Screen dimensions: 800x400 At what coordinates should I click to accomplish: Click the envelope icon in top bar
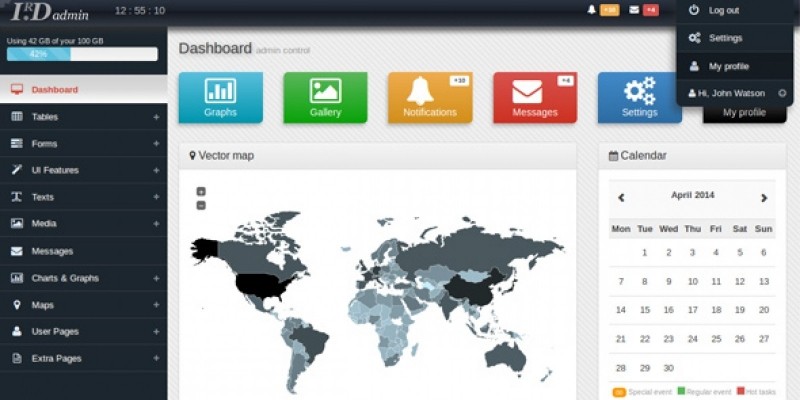coord(634,10)
